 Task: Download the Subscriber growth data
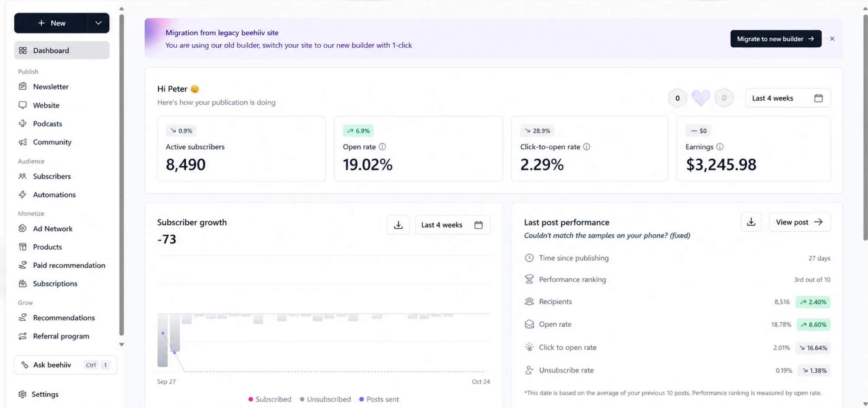tap(398, 225)
